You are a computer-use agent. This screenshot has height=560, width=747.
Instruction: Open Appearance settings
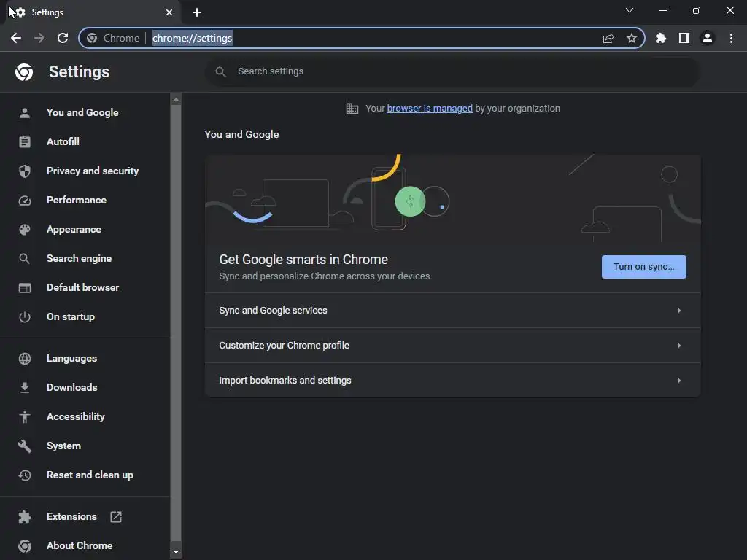74,230
